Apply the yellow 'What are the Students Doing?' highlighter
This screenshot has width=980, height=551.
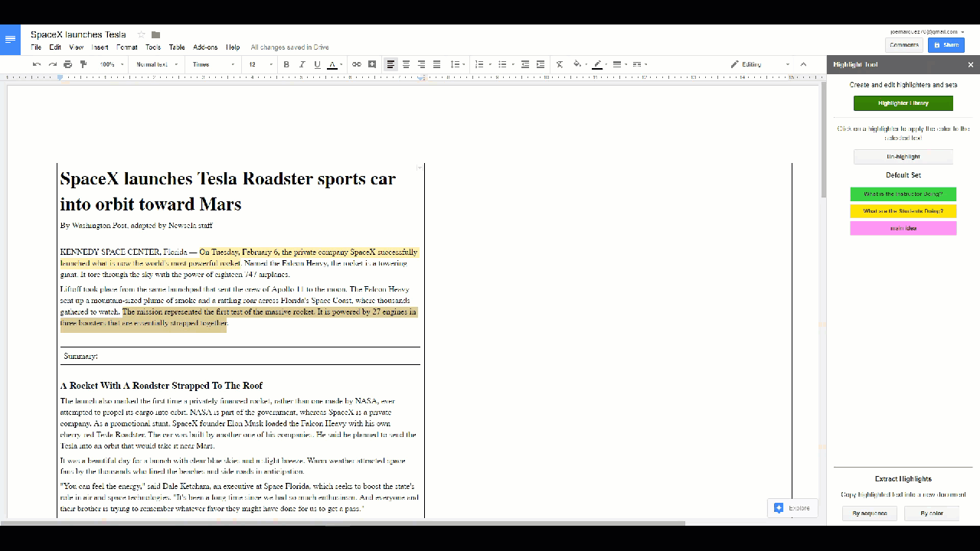[903, 211]
